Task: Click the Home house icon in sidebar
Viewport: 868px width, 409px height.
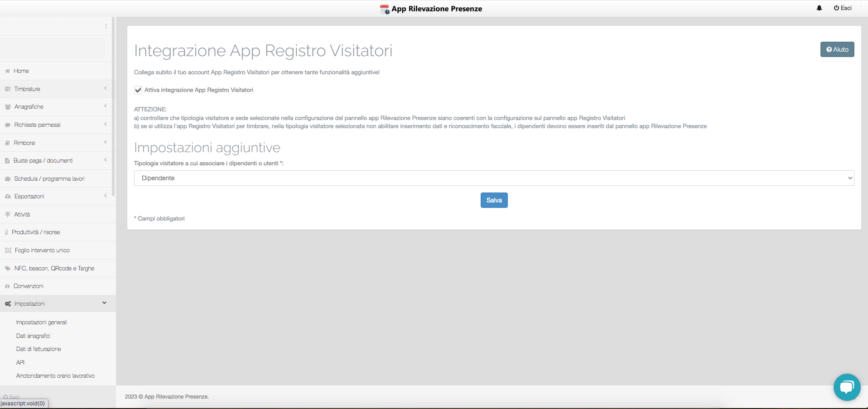Action: click(x=7, y=71)
